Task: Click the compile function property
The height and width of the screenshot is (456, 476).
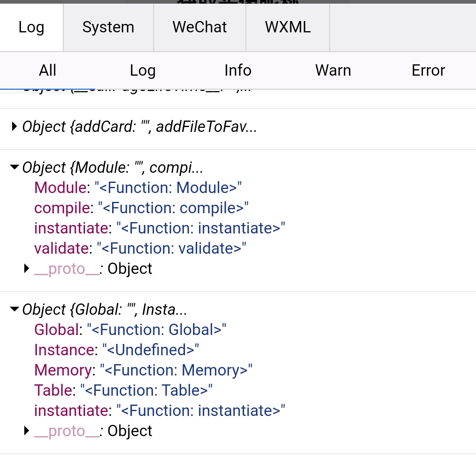Action: [141, 208]
